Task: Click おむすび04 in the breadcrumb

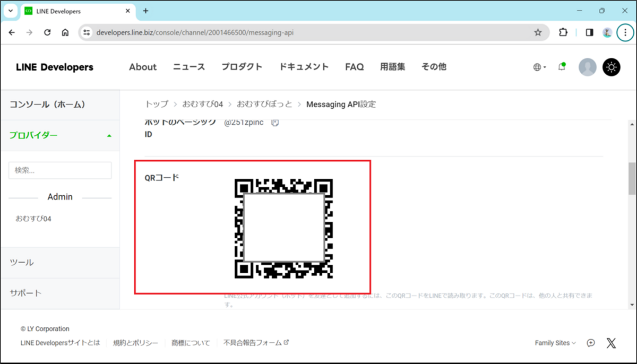Action: click(203, 105)
